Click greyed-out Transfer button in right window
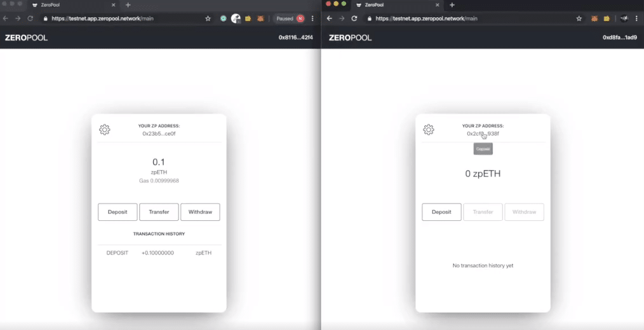644x330 pixels. [x=483, y=212]
